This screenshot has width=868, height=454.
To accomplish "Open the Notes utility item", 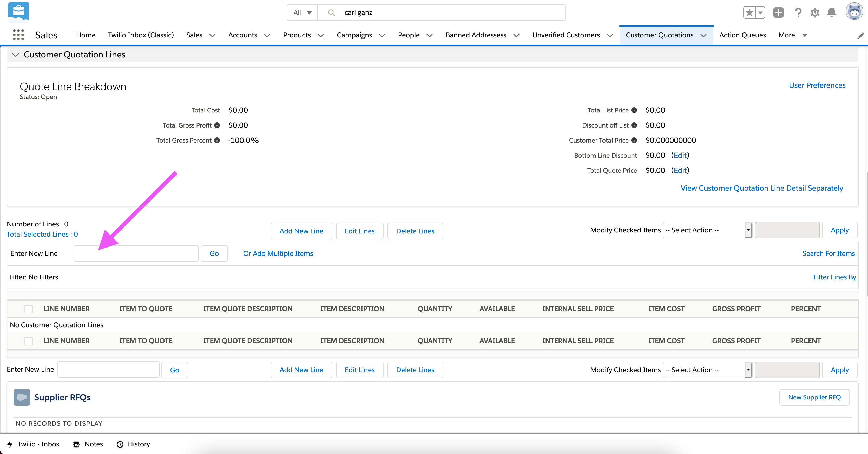I will point(88,444).
